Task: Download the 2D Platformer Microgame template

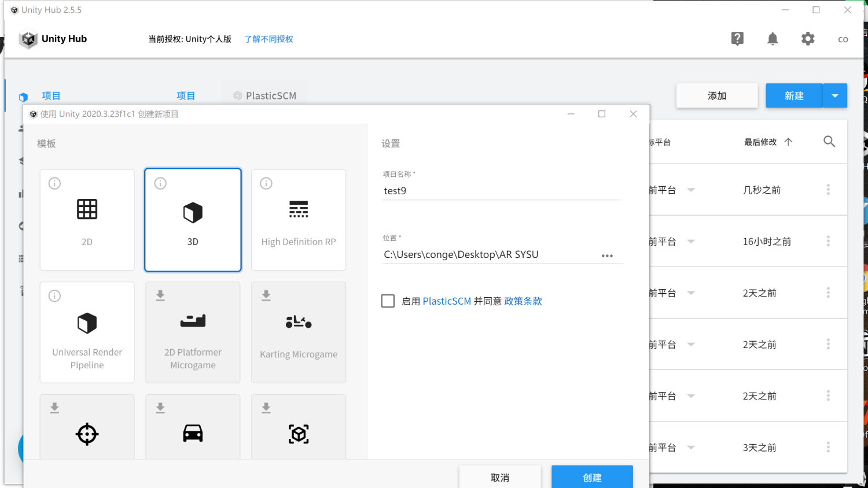Action: (160, 295)
